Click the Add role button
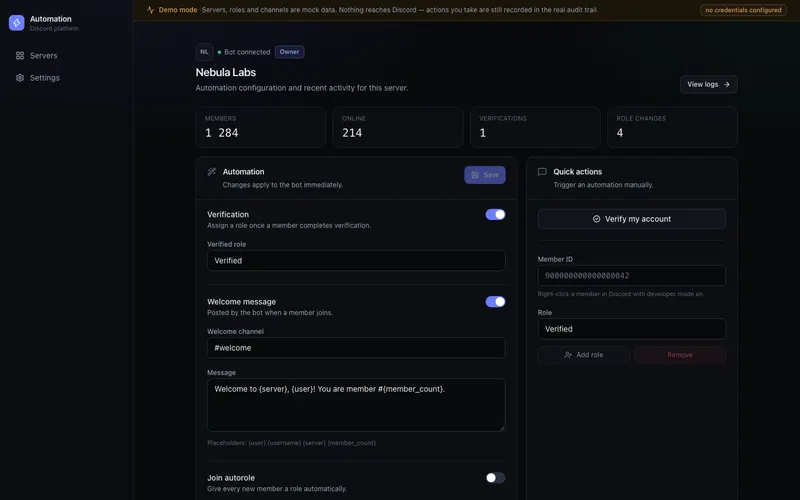800x500 pixels. tap(584, 355)
